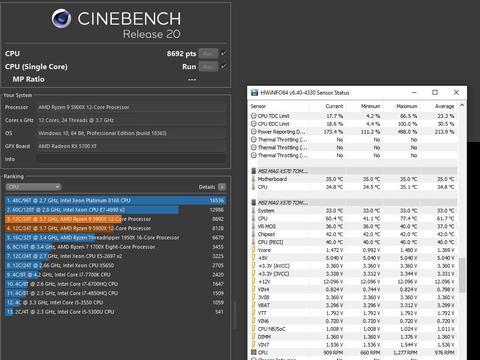
Task: Select Intel Core i7-6700HQ ranking row
Action: (x=115, y=284)
